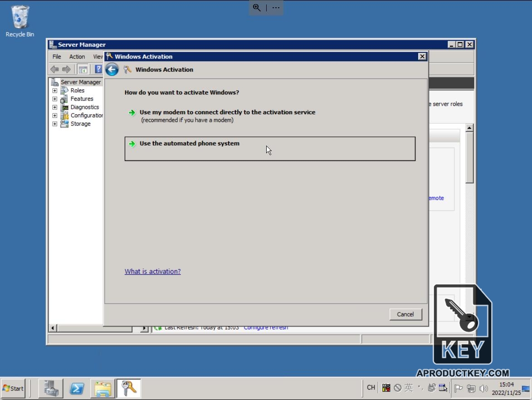The height and width of the screenshot is (400, 532).
Task: Open Server Manager from the taskbar
Action: (50, 389)
